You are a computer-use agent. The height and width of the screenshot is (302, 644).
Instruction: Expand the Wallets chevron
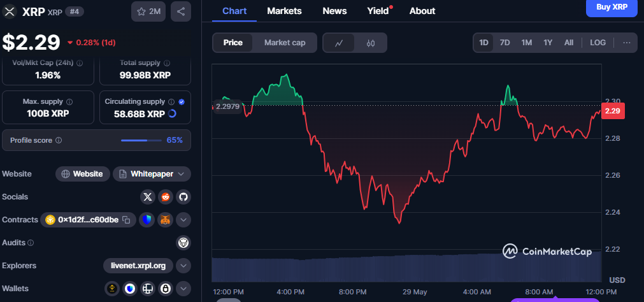pos(183,289)
